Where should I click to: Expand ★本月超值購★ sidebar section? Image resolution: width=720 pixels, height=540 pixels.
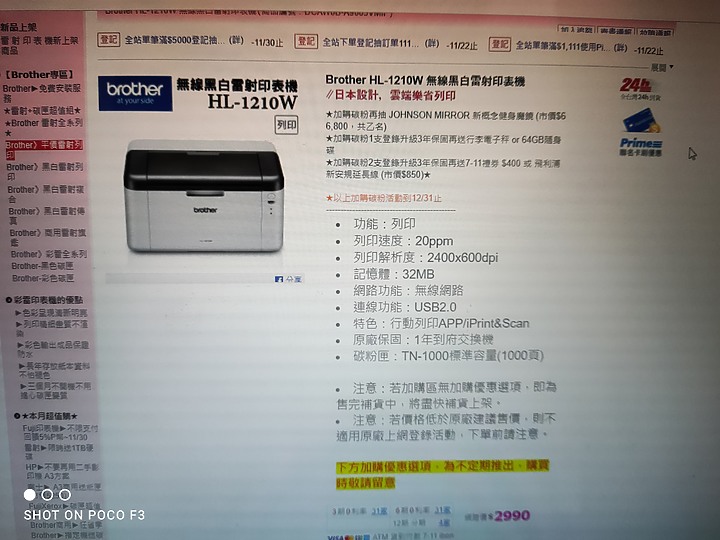coord(46,416)
